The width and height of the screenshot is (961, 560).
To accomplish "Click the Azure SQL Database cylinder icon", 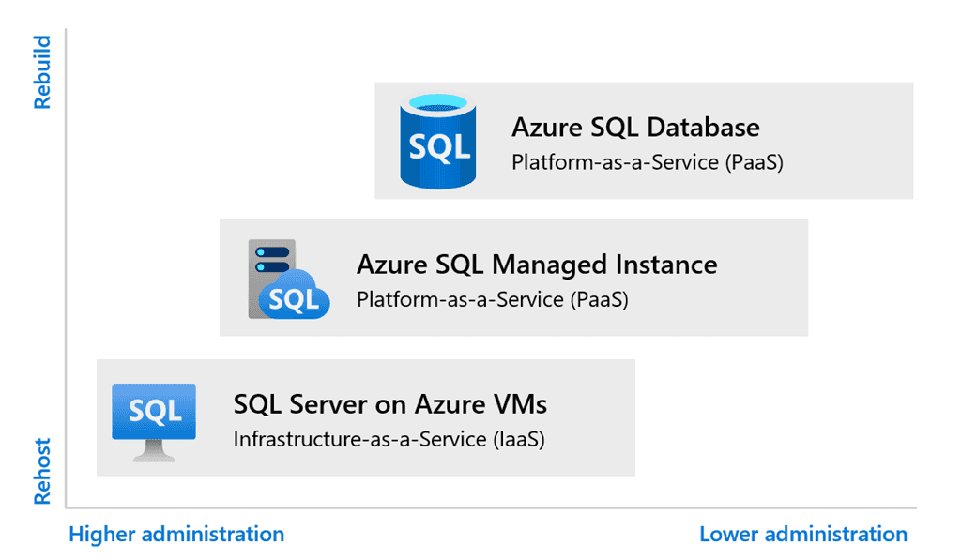I will pyautogui.click(x=437, y=141).
